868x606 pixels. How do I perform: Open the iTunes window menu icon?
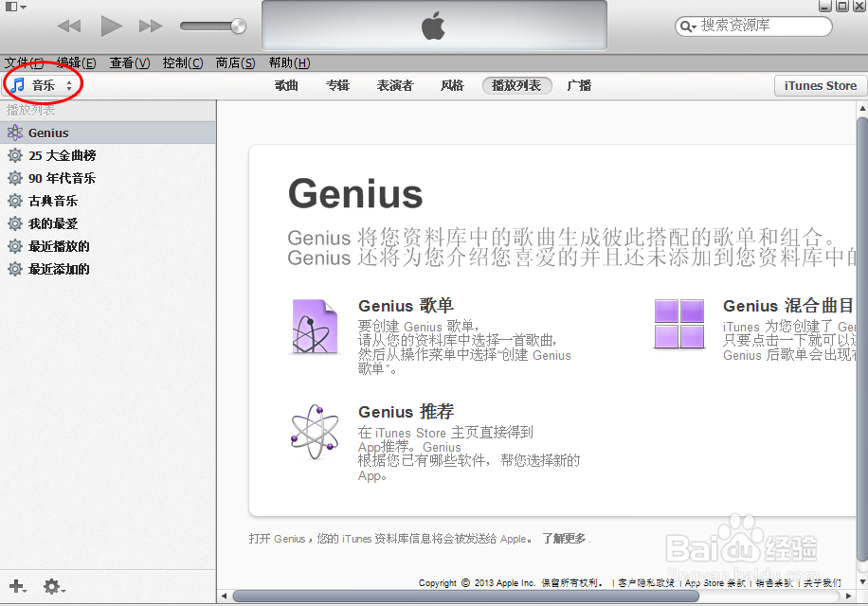[15, 8]
